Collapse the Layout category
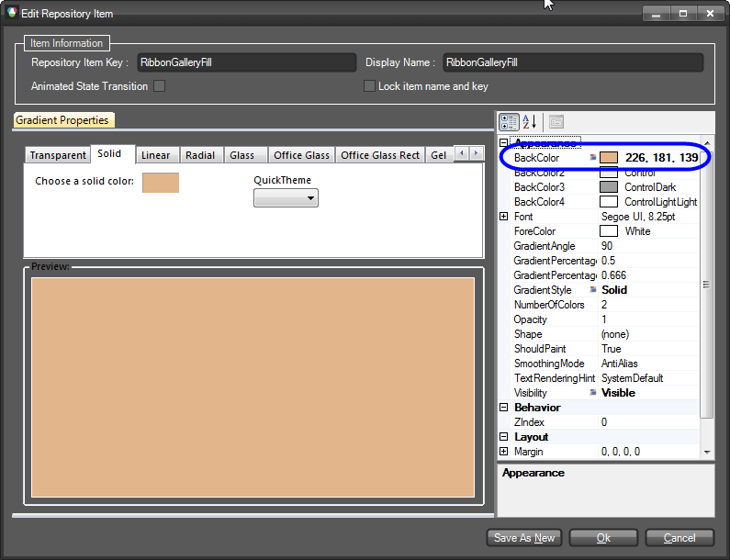730x560 pixels. point(503,437)
